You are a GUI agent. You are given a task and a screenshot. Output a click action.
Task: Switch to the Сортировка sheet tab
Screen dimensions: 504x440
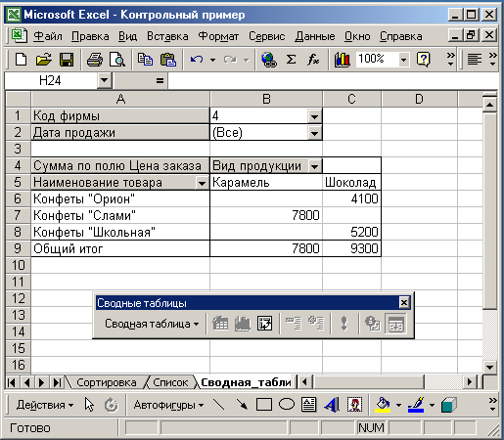[x=107, y=382]
